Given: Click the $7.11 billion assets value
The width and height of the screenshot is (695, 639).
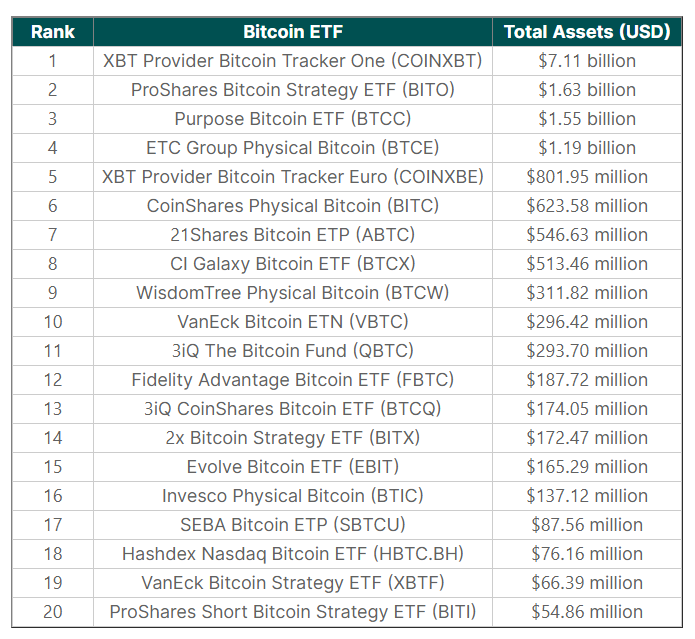Looking at the screenshot, I should (587, 61).
